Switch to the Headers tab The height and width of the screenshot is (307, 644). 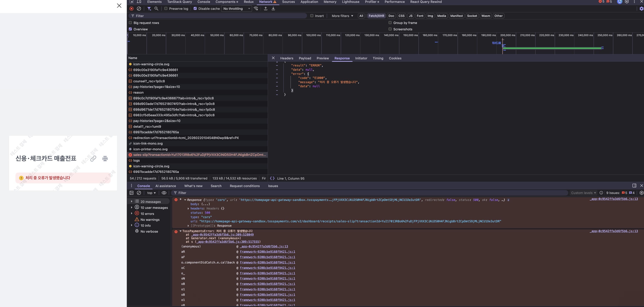coord(286,58)
